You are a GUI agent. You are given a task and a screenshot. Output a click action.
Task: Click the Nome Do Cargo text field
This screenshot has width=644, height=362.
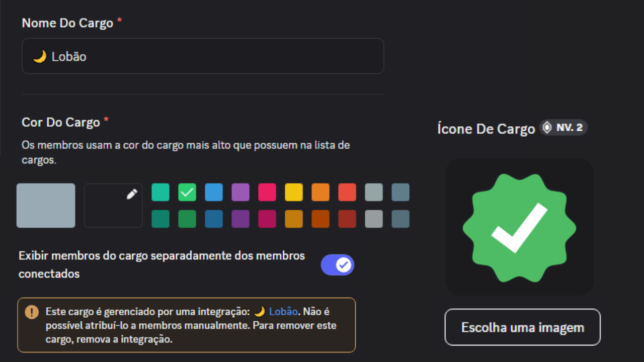pos(203,56)
